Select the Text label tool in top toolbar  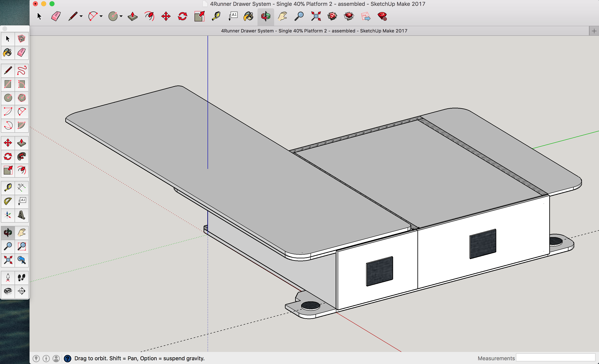pyautogui.click(x=233, y=16)
